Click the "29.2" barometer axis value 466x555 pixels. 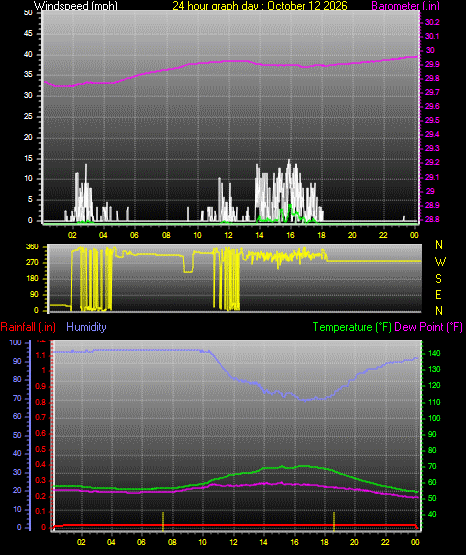click(432, 162)
